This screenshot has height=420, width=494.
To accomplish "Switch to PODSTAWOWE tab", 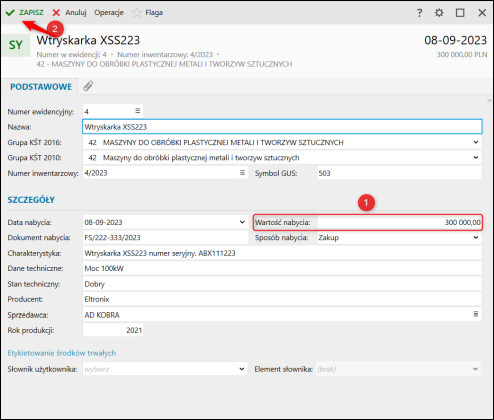I will 41,87.
